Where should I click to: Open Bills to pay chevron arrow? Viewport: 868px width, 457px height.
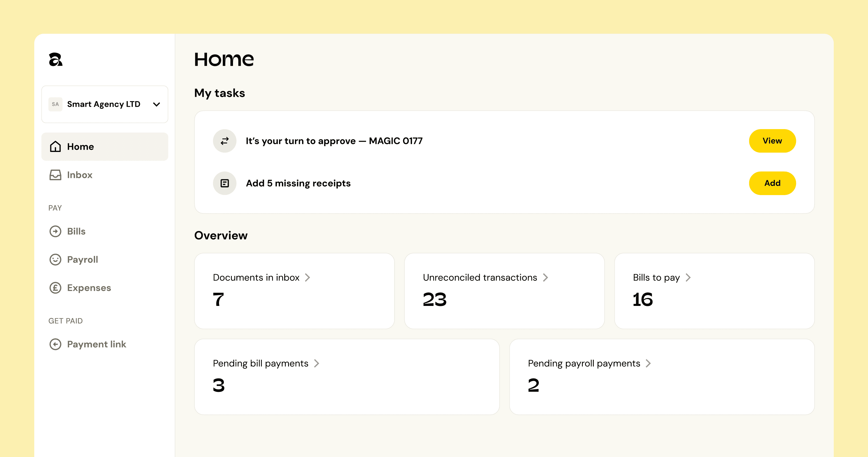688,277
